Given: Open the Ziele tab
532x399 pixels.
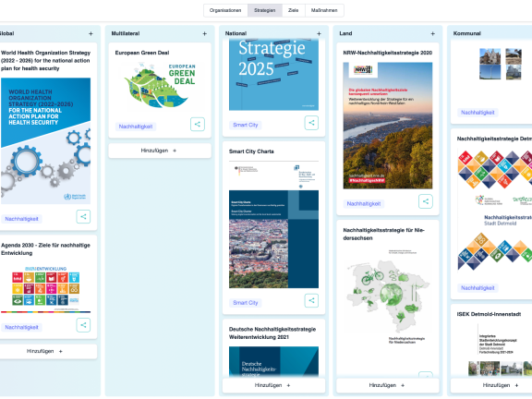Looking at the screenshot, I should pos(293,10).
